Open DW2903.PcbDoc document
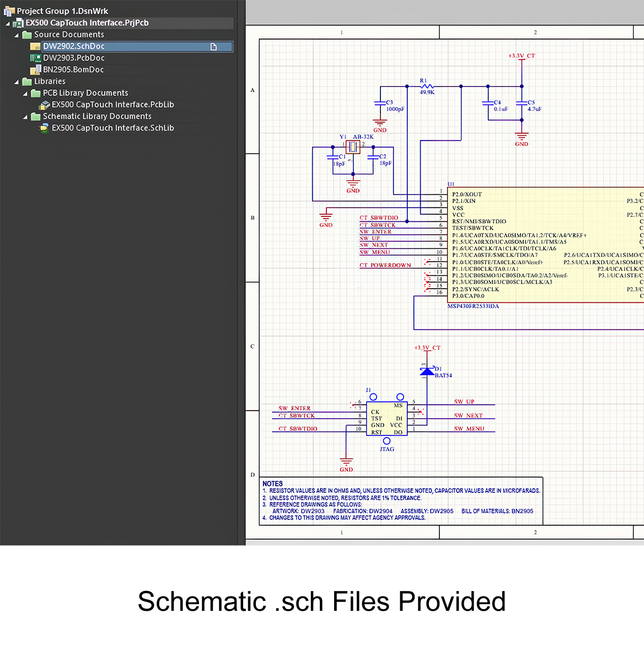This screenshot has width=644, height=650. click(x=74, y=58)
